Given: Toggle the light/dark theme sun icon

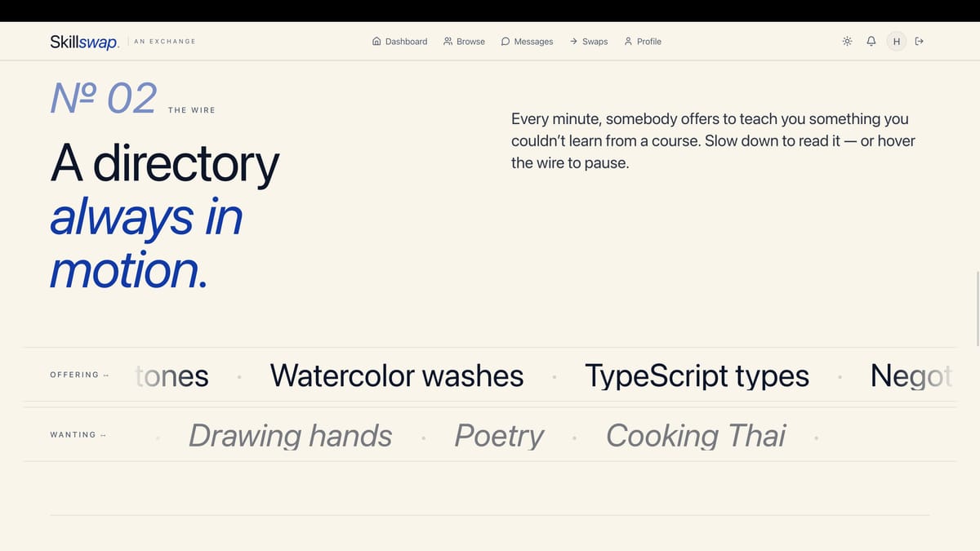Looking at the screenshot, I should pyautogui.click(x=848, y=42).
